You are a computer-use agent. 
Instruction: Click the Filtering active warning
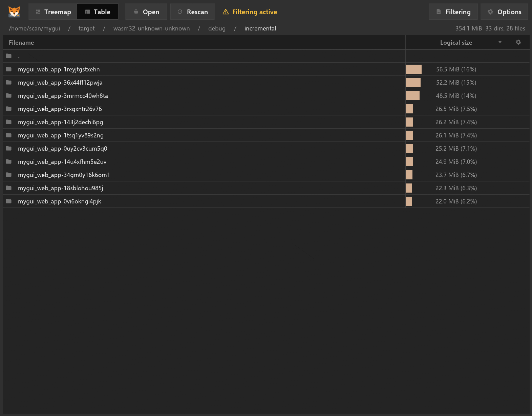[250, 12]
